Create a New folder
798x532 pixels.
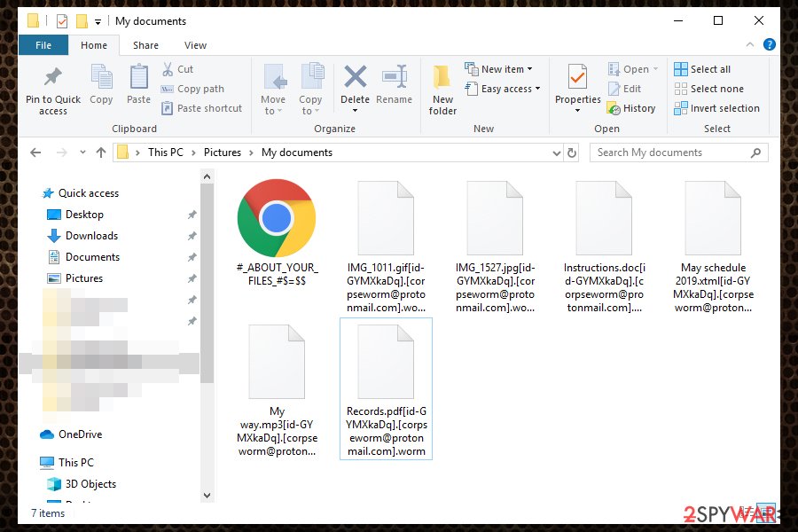click(442, 90)
